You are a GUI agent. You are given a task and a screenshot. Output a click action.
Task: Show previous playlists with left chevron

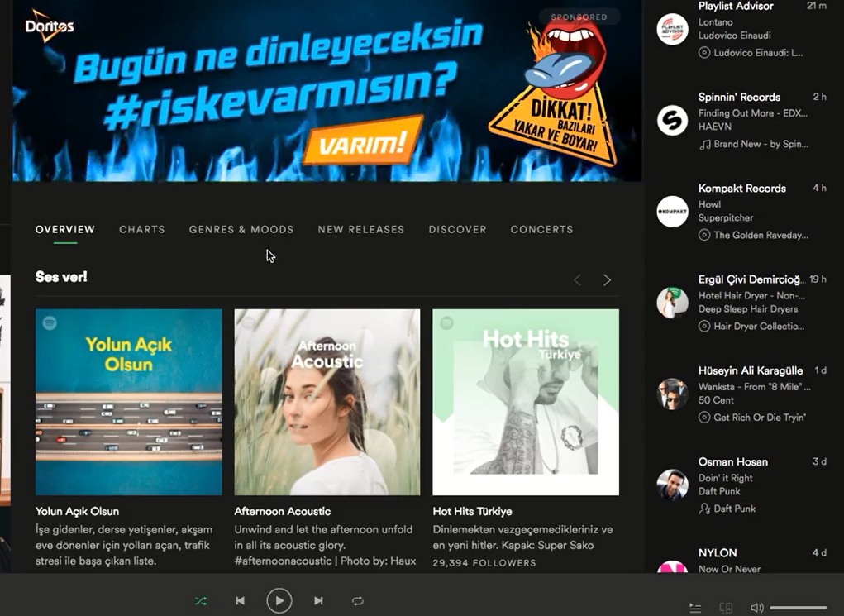coord(577,280)
